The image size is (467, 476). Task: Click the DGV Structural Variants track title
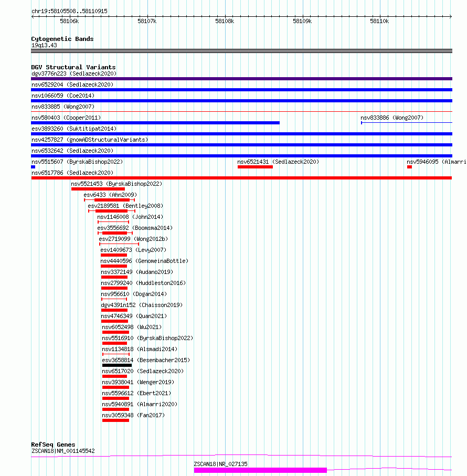73,67
